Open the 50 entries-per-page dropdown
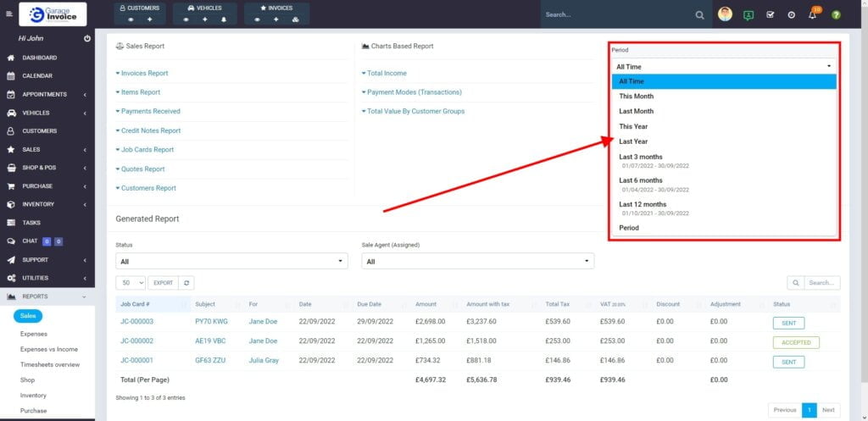The width and height of the screenshot is (868, 421). point(131,283)
